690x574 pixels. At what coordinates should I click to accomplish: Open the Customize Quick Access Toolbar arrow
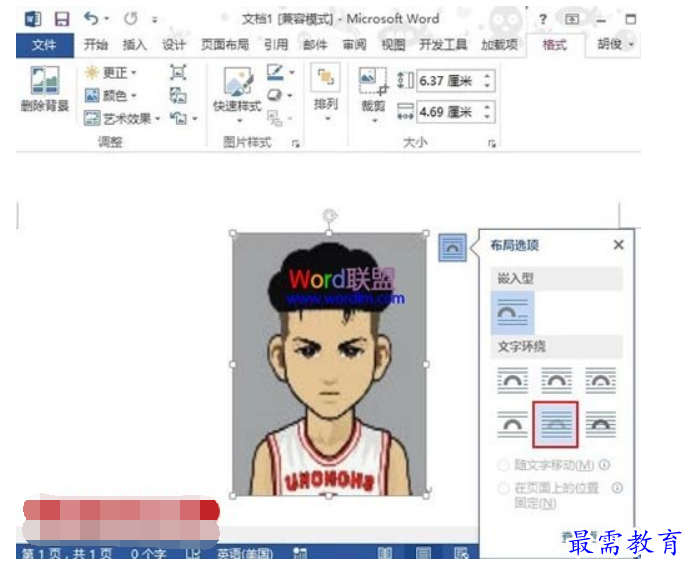154,19
